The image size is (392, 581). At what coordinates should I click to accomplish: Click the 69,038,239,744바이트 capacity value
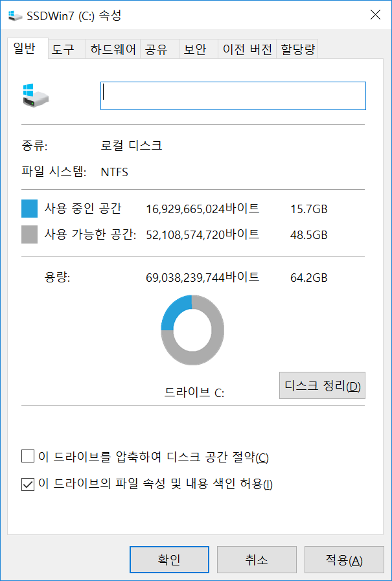[x=203, y=277]
